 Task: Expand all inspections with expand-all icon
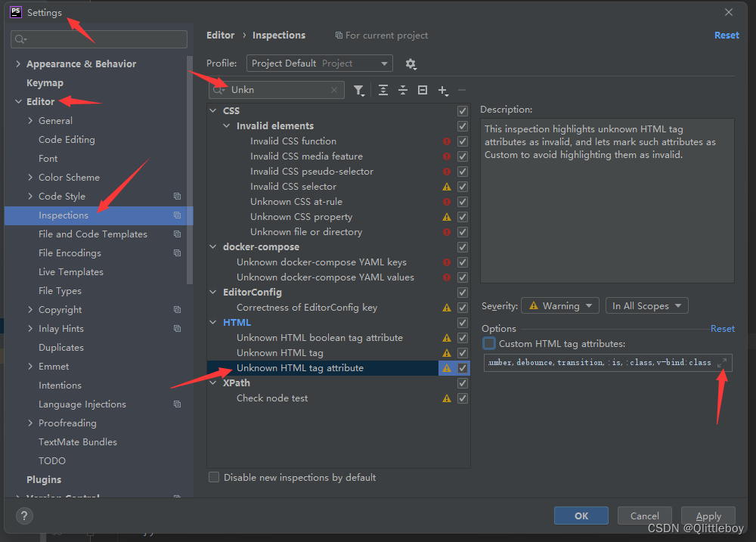coord(384,89)
